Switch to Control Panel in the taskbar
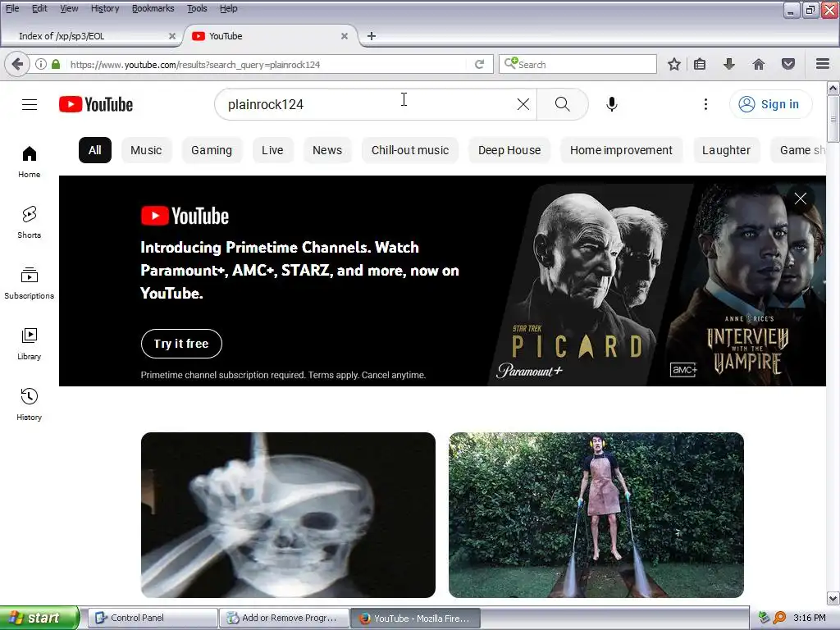 coord(153,619)
